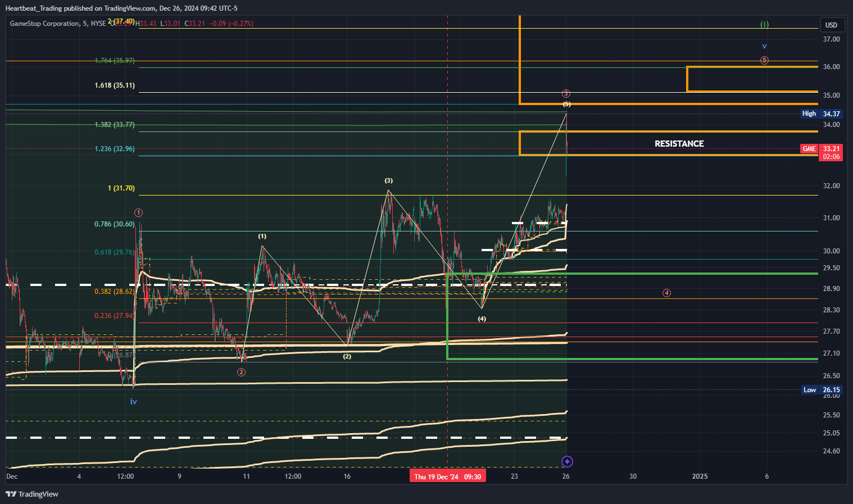Click the blue v wave label
This screenshot has height=504, width=853.
click(764, 47)
